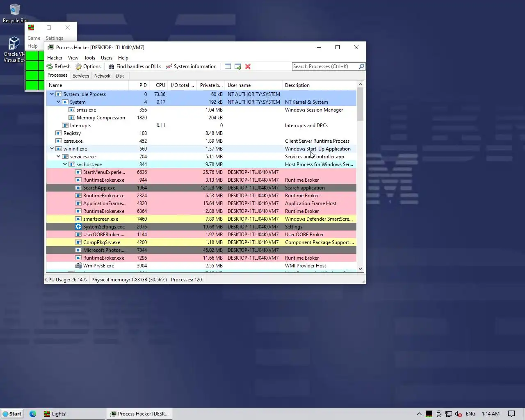Image resolution: width=525 pixels, height=420 pixels.
Task: Switch to the Disk tab
Action: click(120, 76)
